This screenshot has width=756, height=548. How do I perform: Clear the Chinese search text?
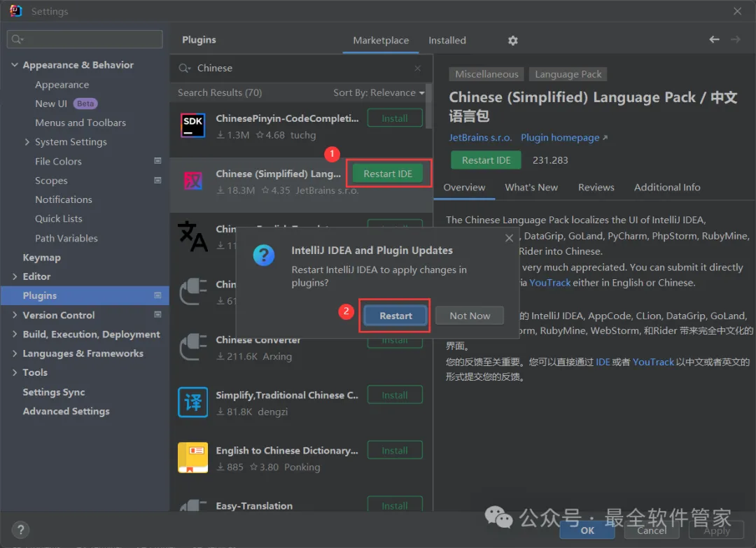click(x=417, y=69)
